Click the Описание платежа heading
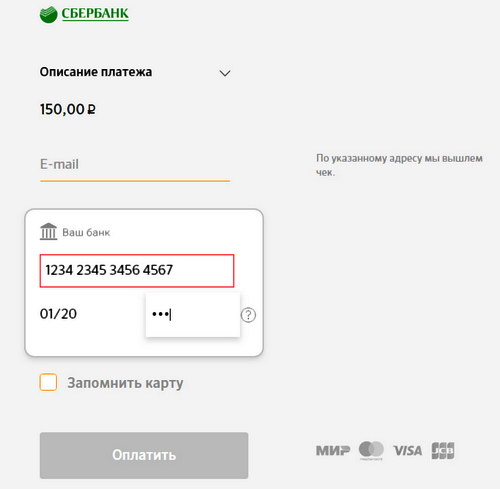This screenshot has width=500, height=489. click(96, 72)
